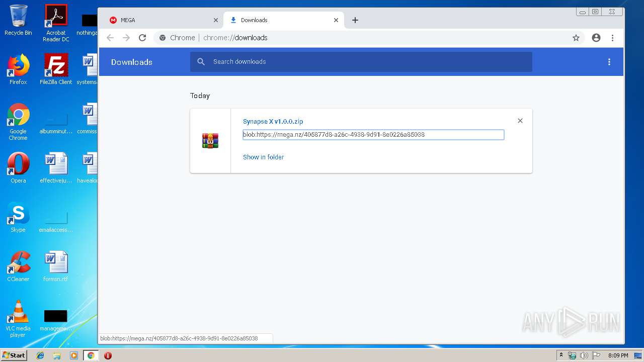Remove Synapse X download from list
Viewport: 644px width, 362px height.
coord(520,121)
